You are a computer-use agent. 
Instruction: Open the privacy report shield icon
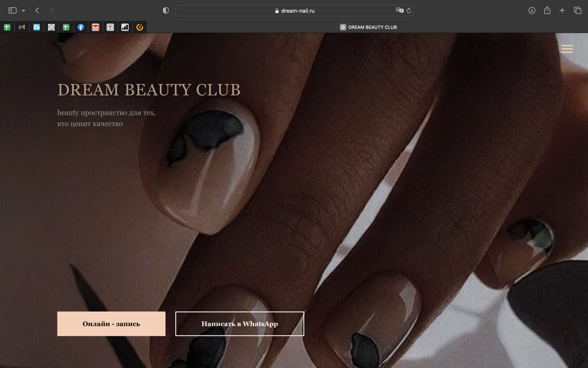pyautogui.click(x=166, y=11)
